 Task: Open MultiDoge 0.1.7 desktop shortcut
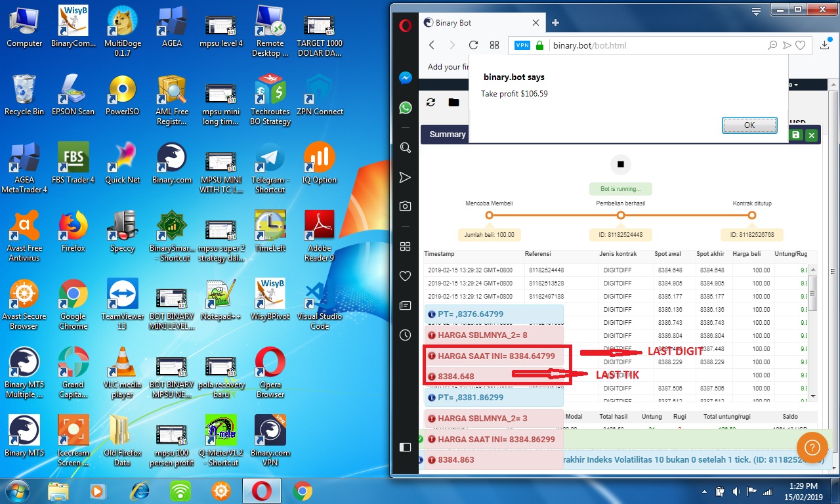click(122, 31)
